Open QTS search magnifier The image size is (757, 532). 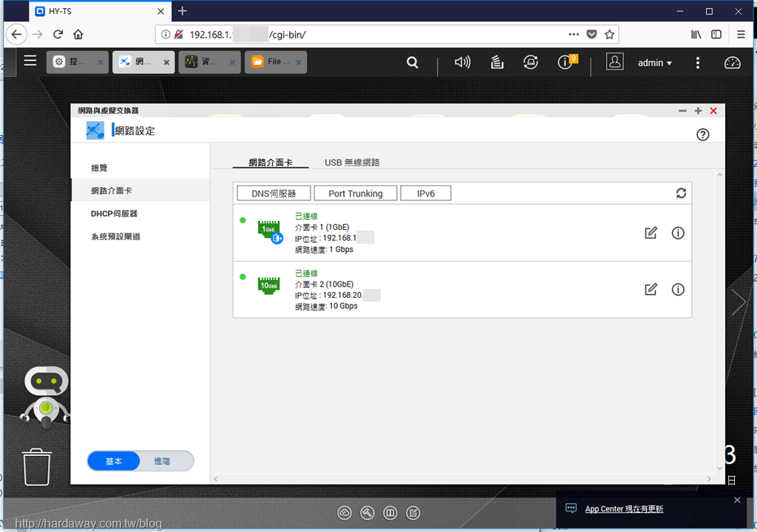pyautogui.click(x=413, y=62)
